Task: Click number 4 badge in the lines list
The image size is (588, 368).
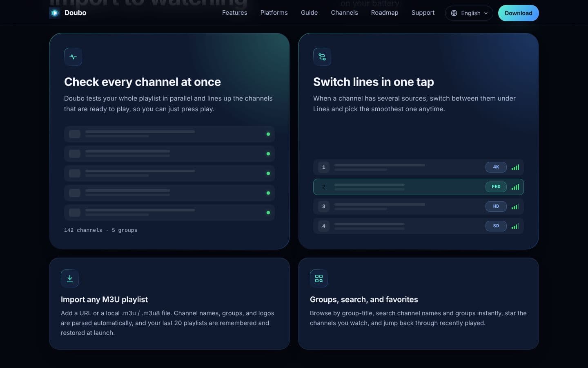Action: pyautogui.click(x=324, y=226)
